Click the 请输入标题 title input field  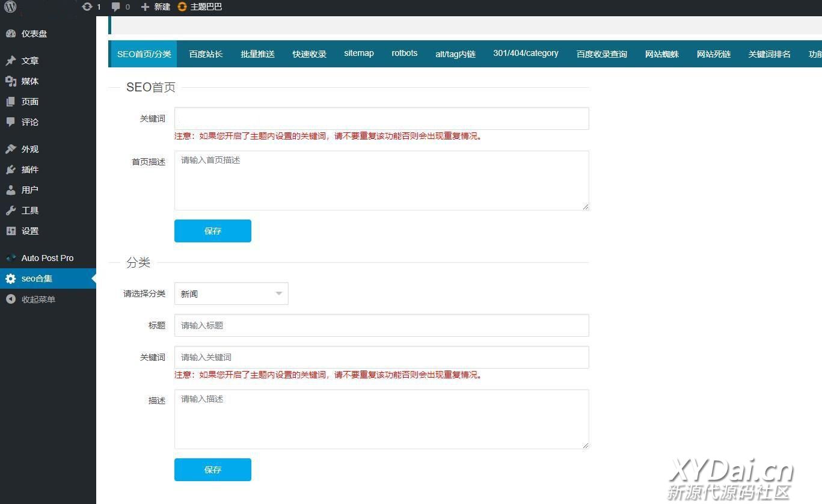point(381,325)
